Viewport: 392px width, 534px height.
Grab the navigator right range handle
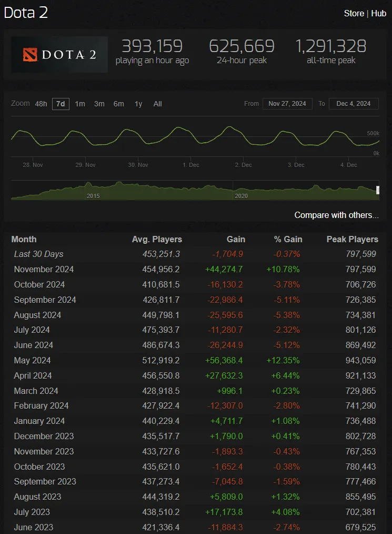378,190
